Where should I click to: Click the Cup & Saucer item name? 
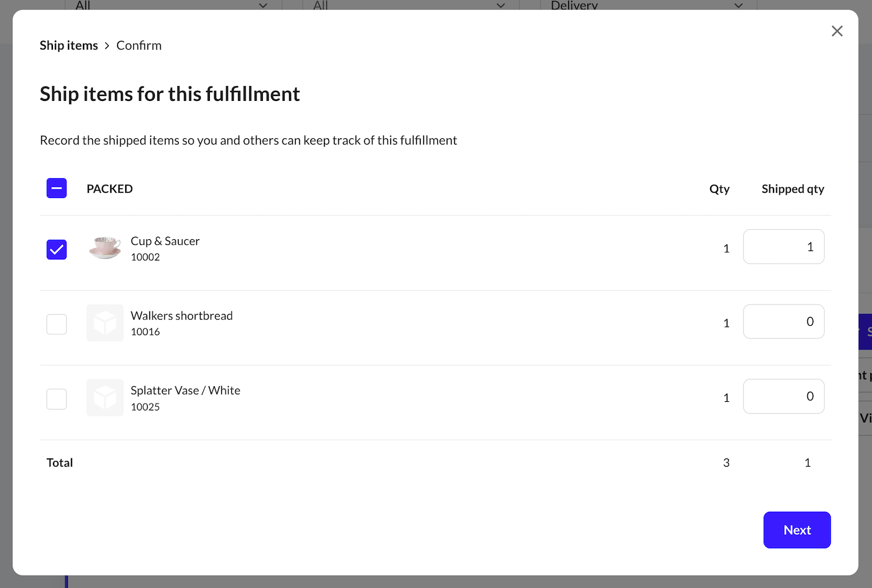click(165, 241)
